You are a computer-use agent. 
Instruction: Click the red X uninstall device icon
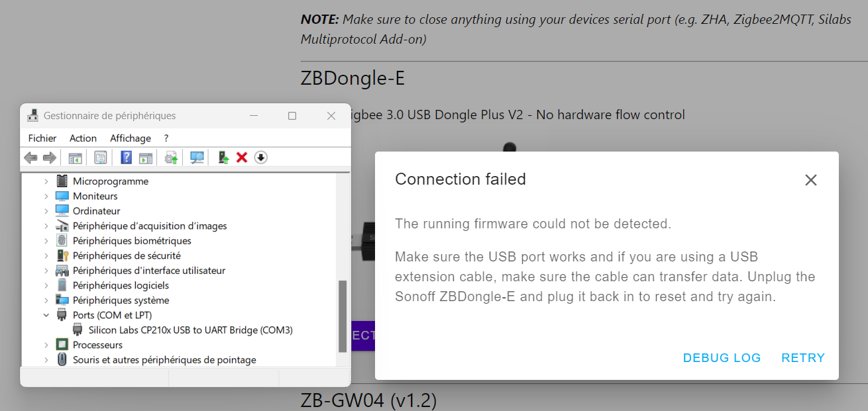point(242,158)
